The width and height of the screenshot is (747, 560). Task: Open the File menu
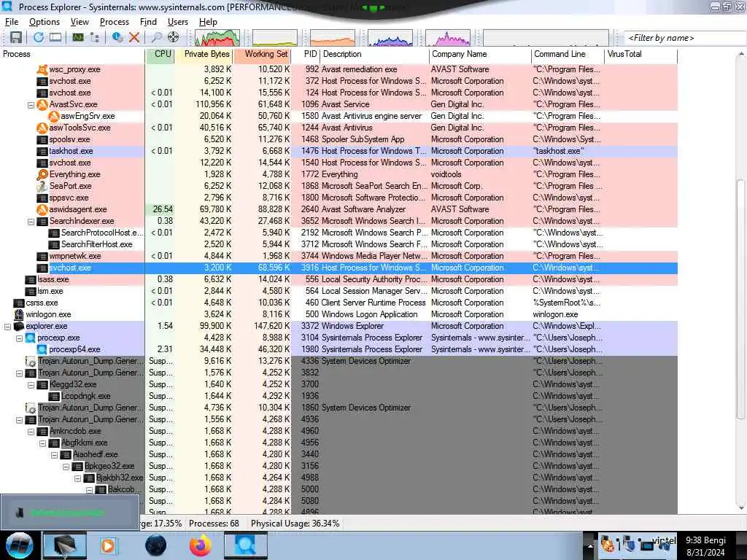pyautogui.click(x=12, y=22)
